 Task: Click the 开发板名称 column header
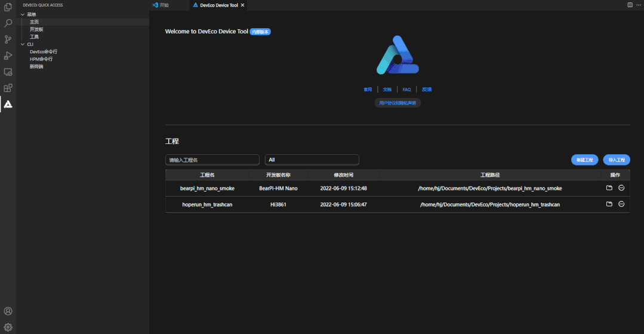(279, 175)
